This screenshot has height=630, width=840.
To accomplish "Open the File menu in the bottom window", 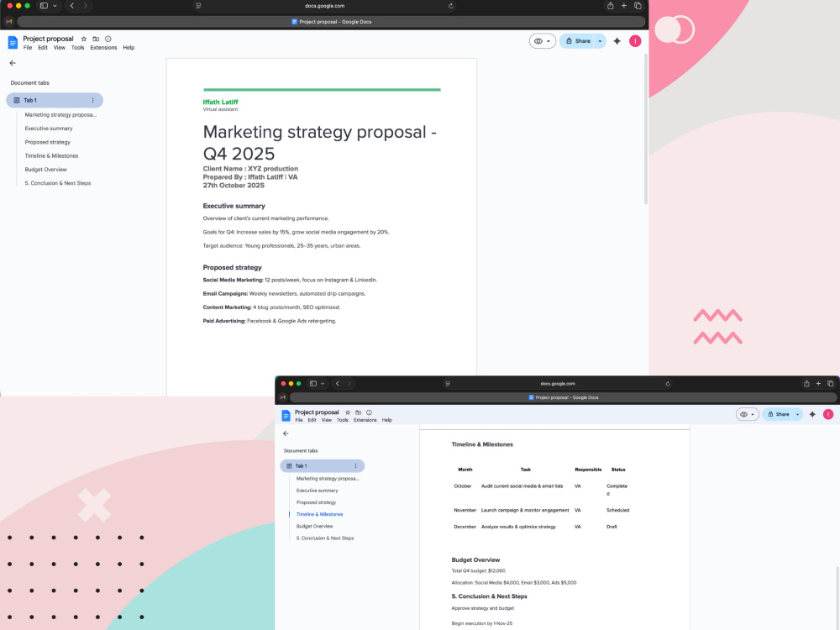I will click(x=299, y=420).
